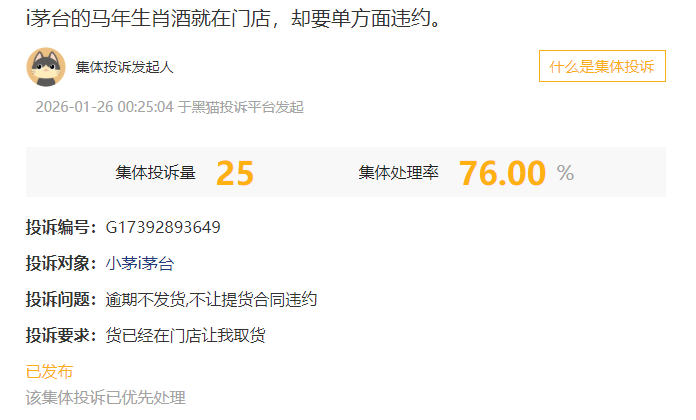
Task: Click the collective complaint count 25
Action: tap(235, 173)
